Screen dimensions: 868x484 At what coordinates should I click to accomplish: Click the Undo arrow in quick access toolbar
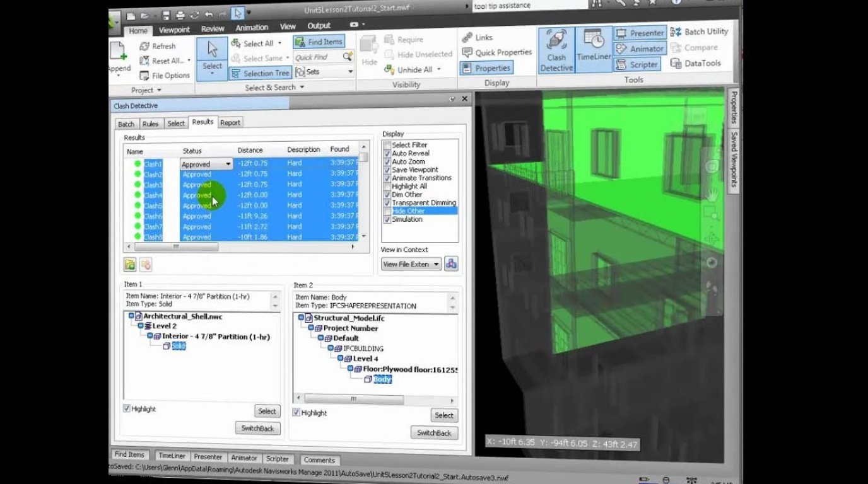tap(208, 15)
